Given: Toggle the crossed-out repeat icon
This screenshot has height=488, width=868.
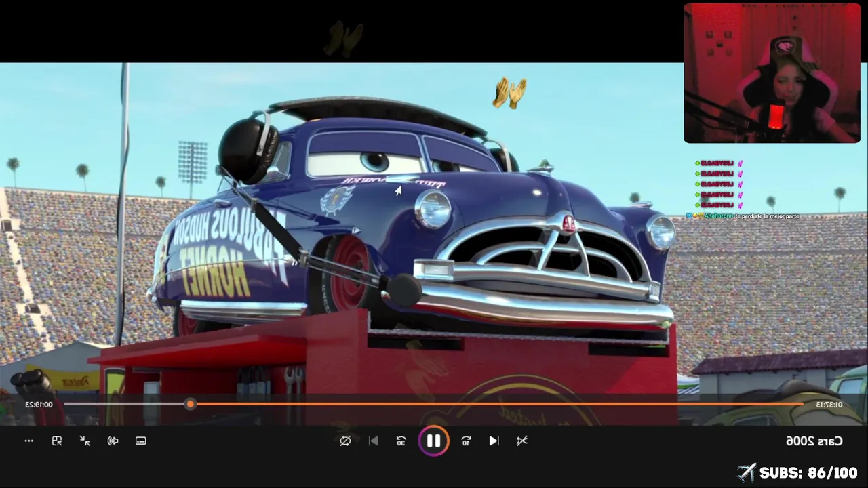Looking at the screenshot, I should tap(345, 441).
